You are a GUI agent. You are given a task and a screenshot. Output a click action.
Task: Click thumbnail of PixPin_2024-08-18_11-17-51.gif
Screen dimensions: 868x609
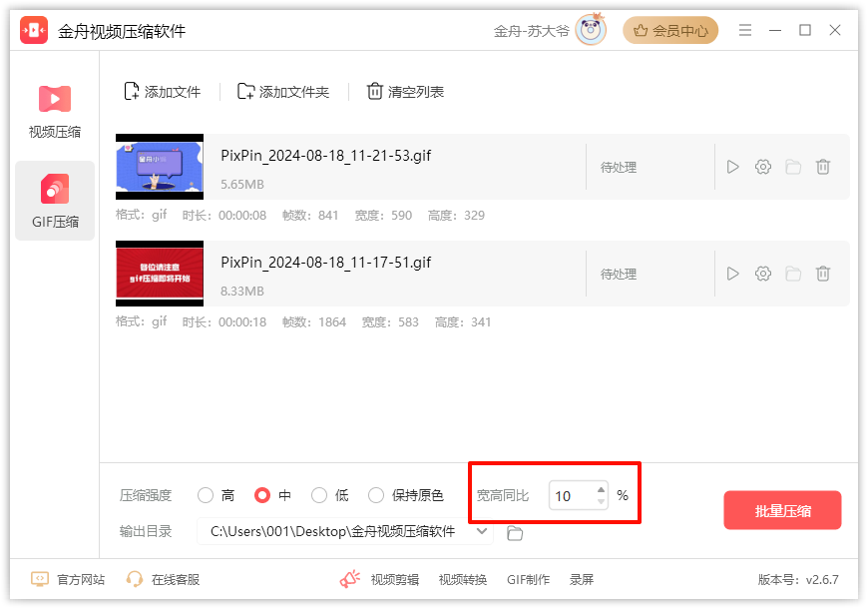pyautogui.click(x=160, y=274)
